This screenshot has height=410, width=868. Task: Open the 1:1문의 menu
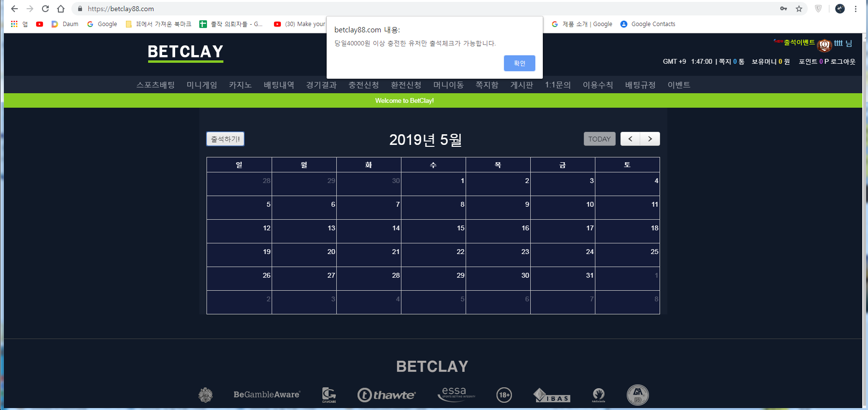point(558,85)
